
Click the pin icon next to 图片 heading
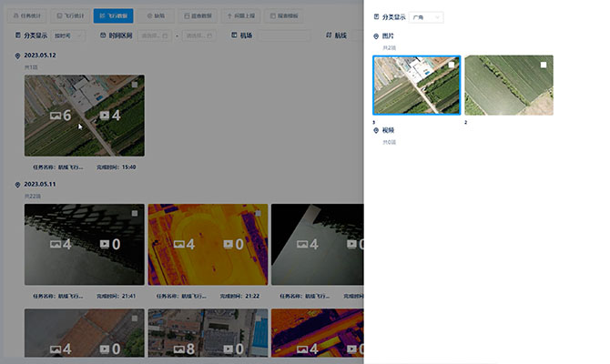point(377,36)
